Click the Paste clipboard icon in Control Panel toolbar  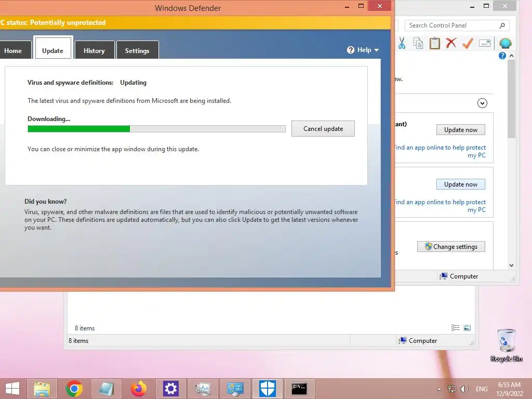pos(435,43)
